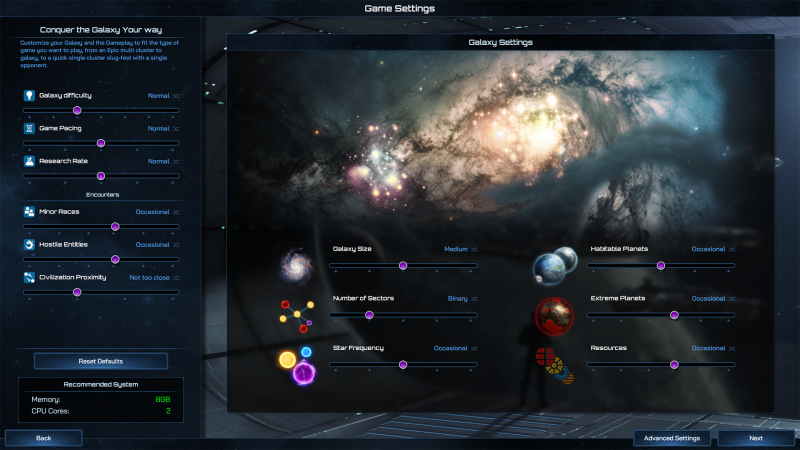This screenshot has width=800, height=450.
Task: Click the 'Resources' label
Action: pos(609,347)
